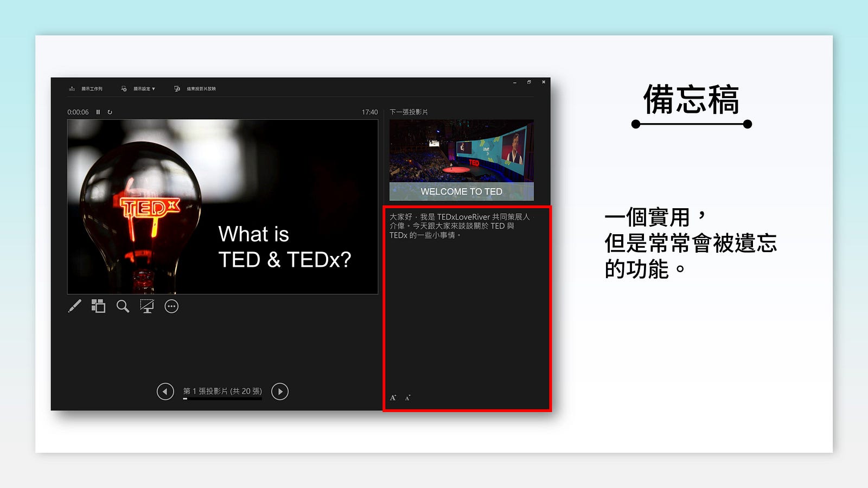Open the Display Settings (顯示設定) dropdown

point(138,88)
